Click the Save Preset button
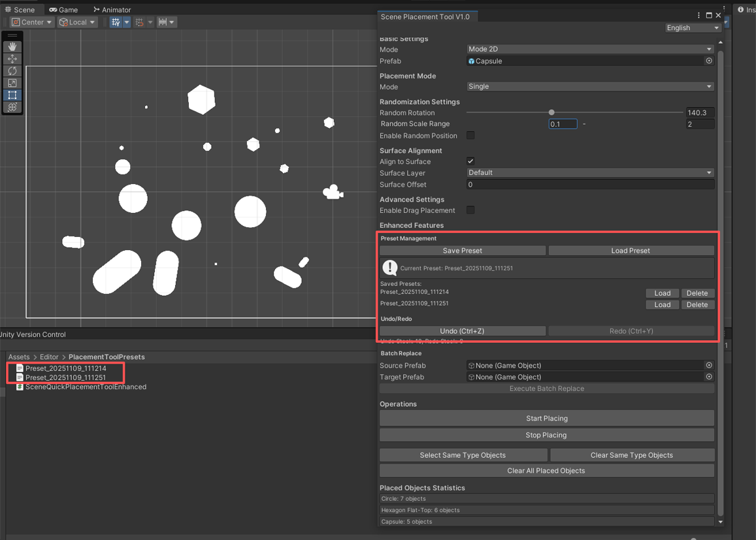Screen dimensions: 756x540 [462, 251]
